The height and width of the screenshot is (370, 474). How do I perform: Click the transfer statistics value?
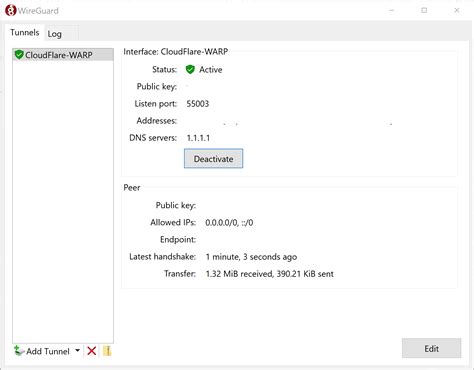coord(270,274)
